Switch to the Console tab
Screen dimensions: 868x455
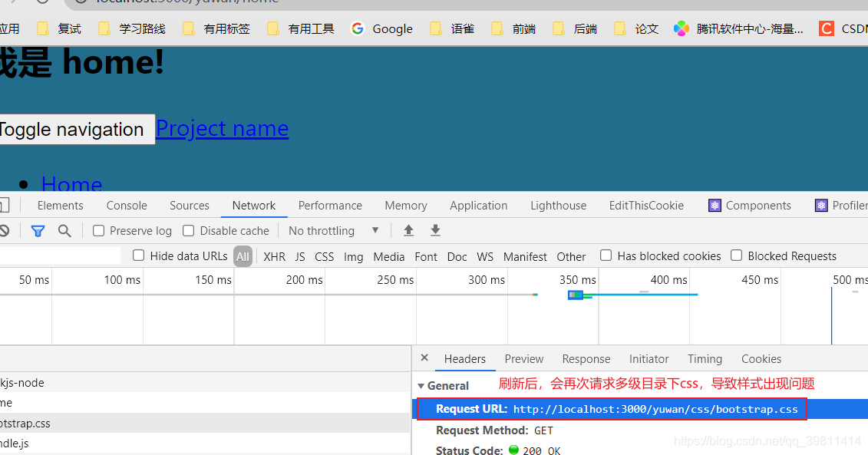point(127,206)
